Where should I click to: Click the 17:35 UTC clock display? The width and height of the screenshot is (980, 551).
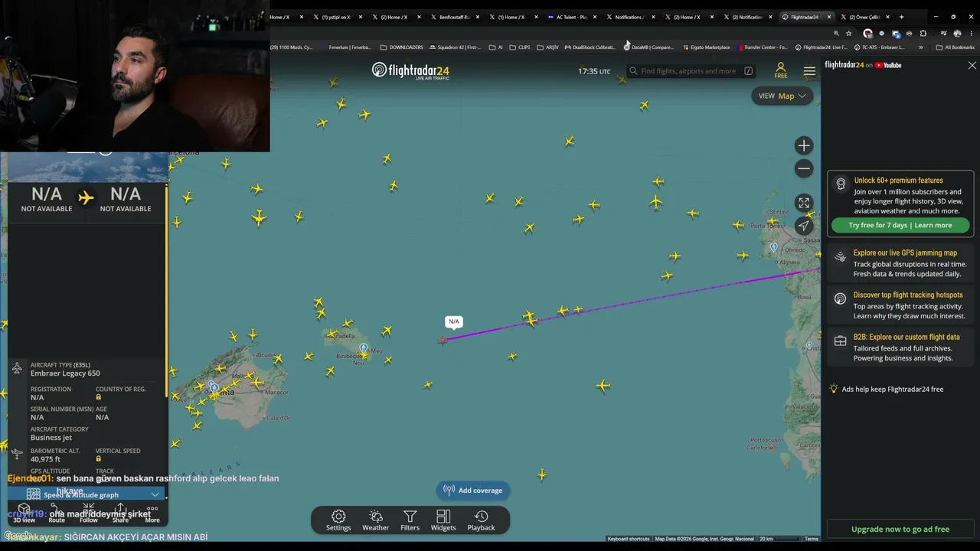point(594,71)
